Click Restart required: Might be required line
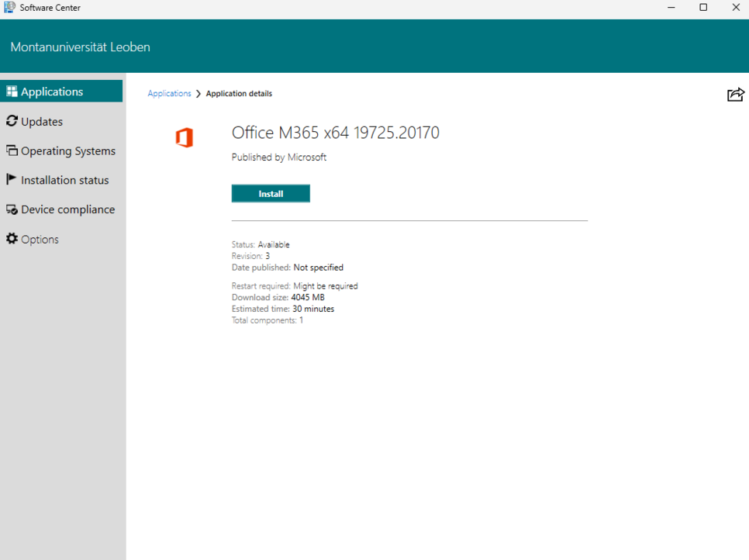The image size is (749, 560). click(295, 285)
